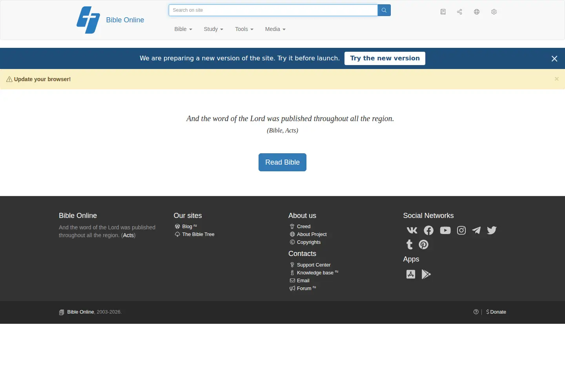Screen dimensions: 565x392
Task: Expand the Tools dropdown menu
Action: tap(244, 29)
